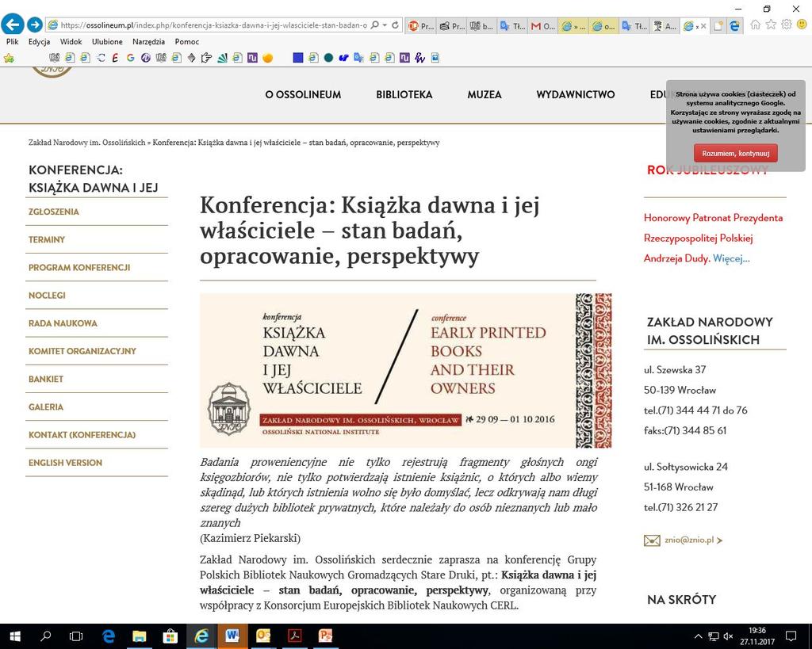
Task: Open the teal circle favorite shortcut
Action: tap(328, 58)
